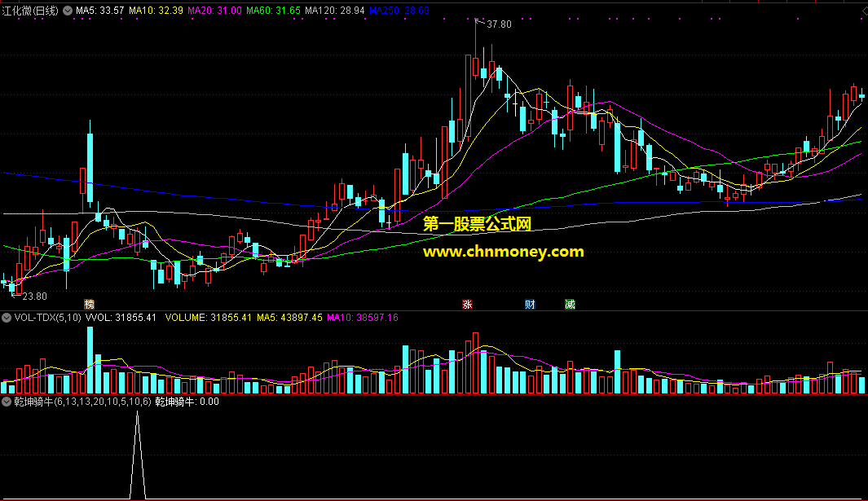Click the 23.80 low price label

point(34,297)
